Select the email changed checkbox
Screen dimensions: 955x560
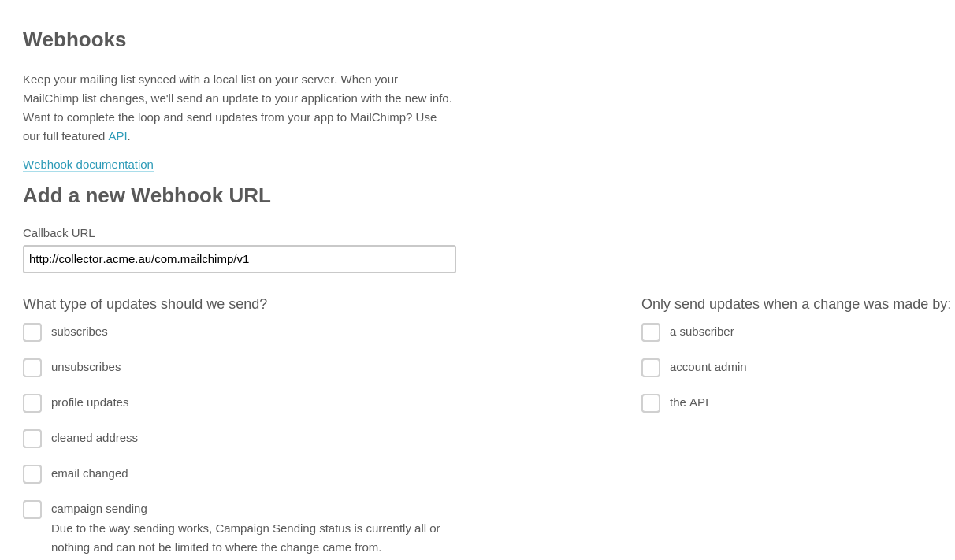click(32, 474)
